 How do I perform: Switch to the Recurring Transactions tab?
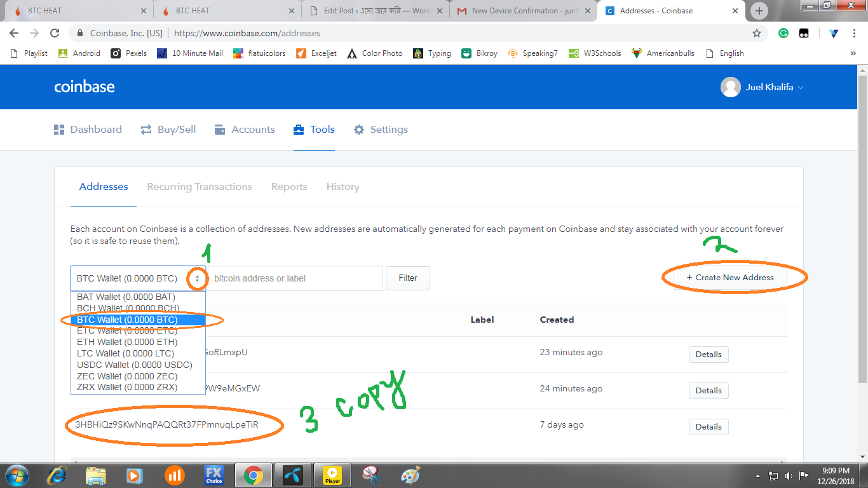[x=200, y=187]
